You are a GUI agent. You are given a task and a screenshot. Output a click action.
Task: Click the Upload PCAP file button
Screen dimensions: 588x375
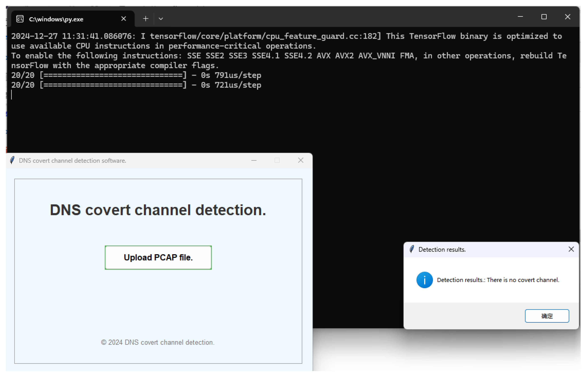[158, 258]
